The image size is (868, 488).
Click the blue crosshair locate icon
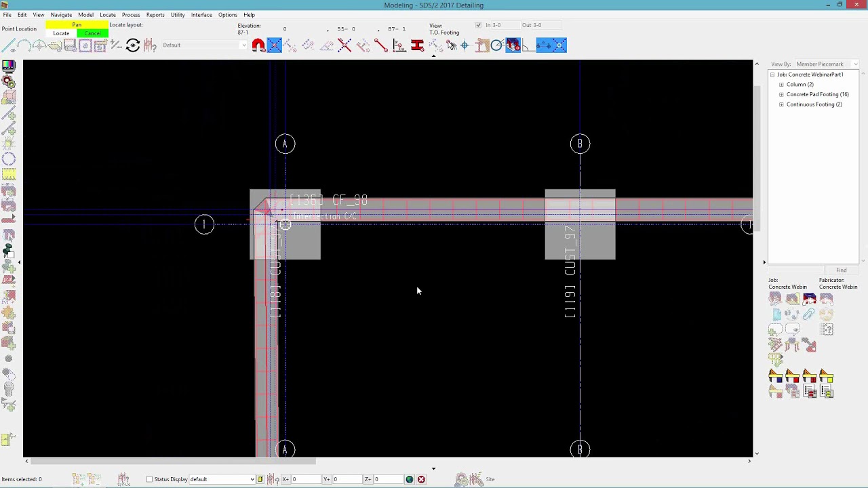pyautogui.click(x=465, y=45)
